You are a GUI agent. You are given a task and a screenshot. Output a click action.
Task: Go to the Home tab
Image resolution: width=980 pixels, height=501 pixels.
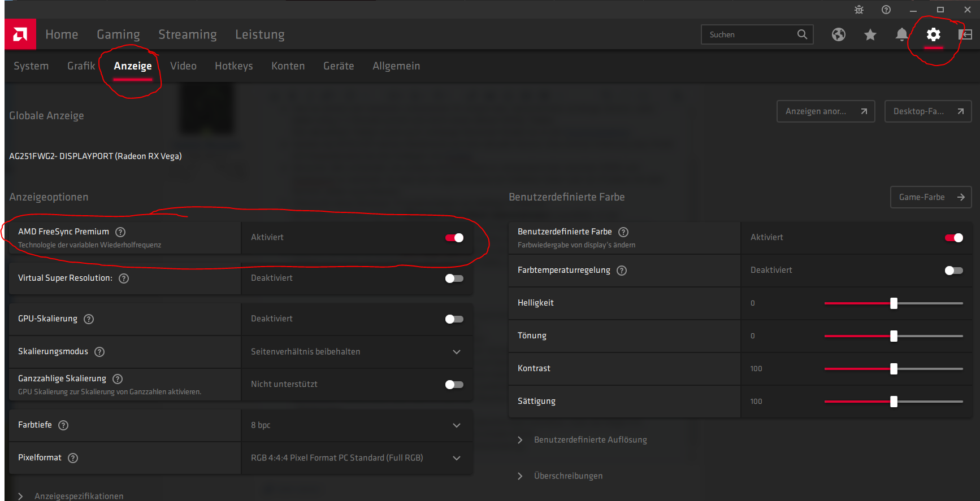click(62, 34)
